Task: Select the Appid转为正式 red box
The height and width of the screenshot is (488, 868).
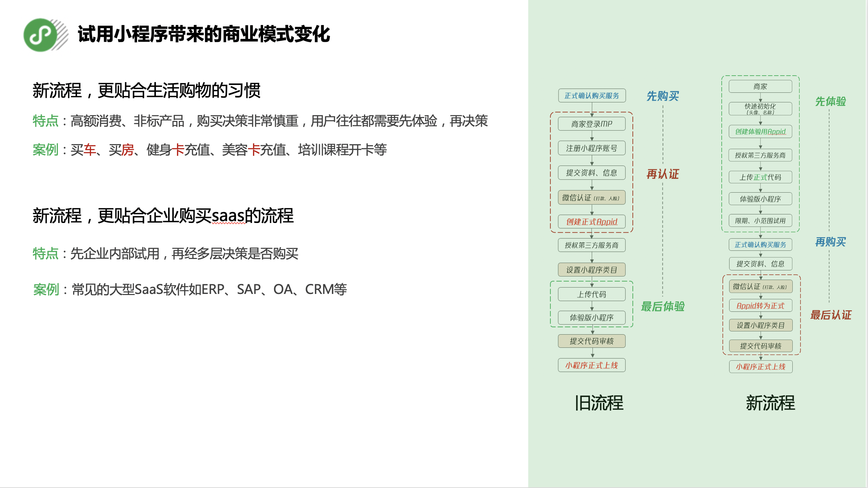Action: [x=760, y=306]
